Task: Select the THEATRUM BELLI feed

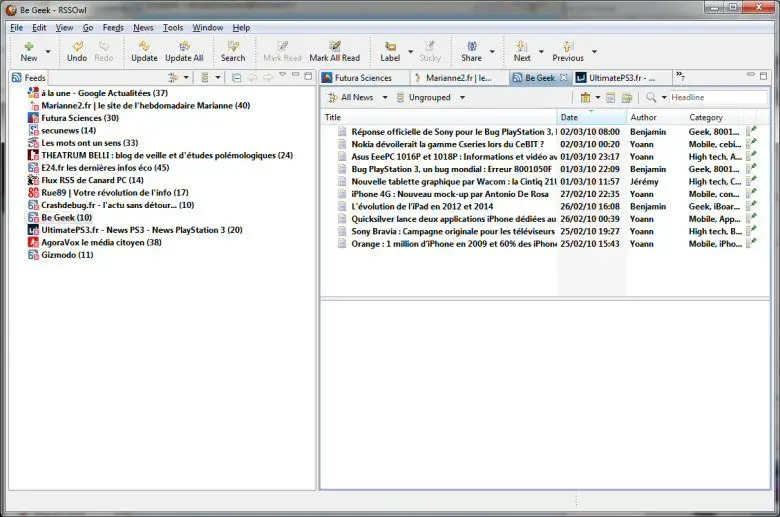Action: coord(160,155)
